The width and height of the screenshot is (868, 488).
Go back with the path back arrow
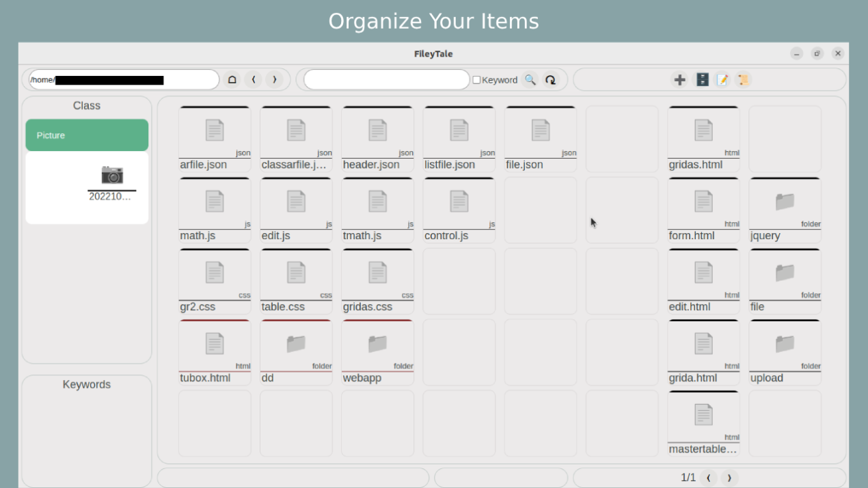click(x=253, y=79)
